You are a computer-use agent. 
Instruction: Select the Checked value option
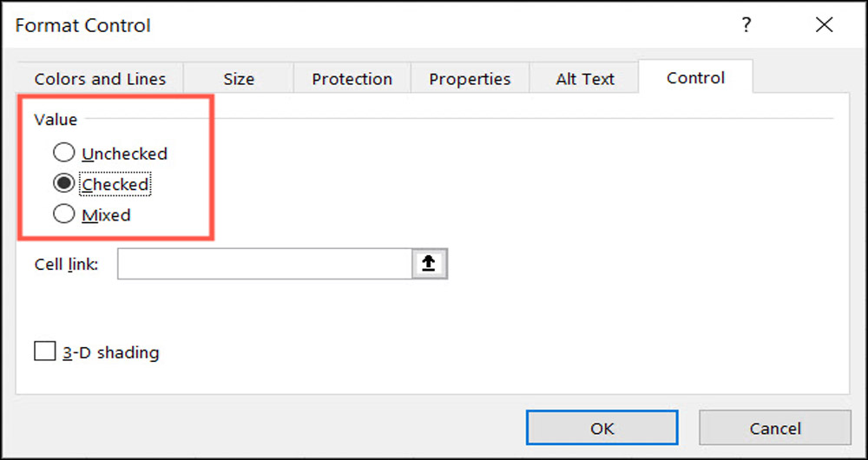[x=64, y=184]
